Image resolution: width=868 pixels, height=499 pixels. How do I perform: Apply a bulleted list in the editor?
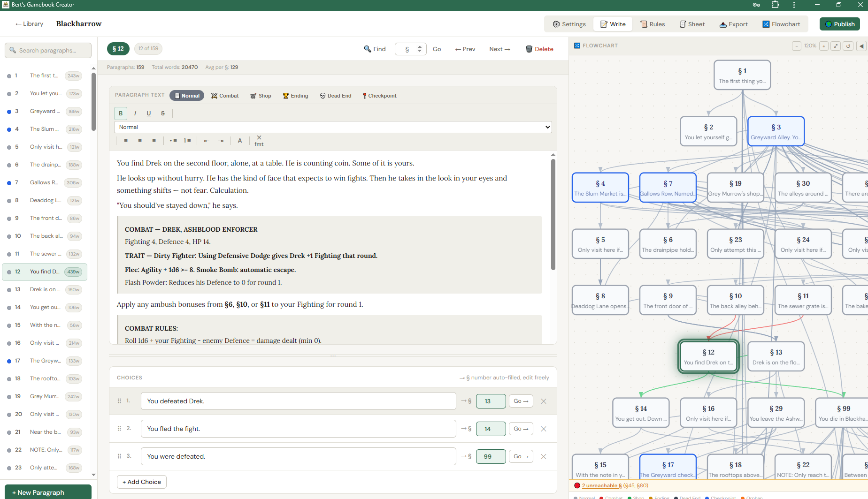[173, 140]
